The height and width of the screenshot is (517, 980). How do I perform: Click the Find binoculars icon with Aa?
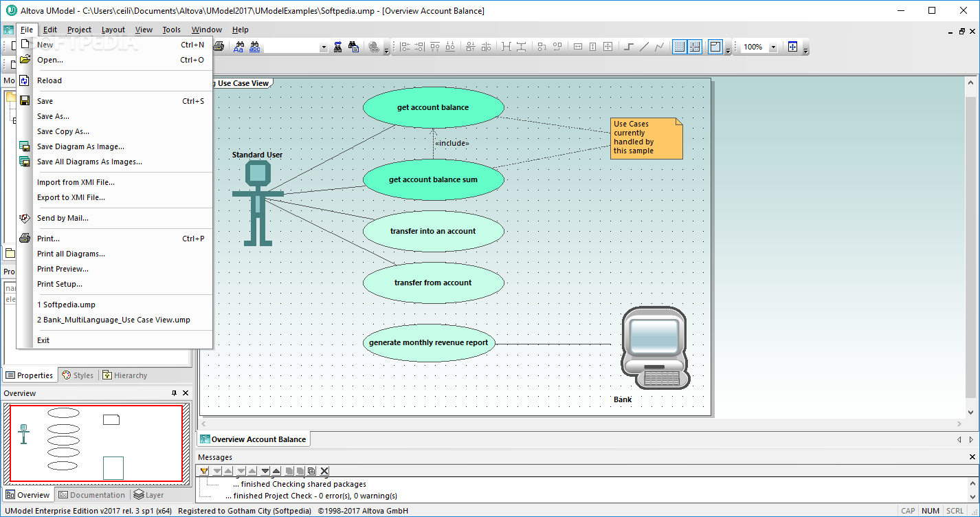(x=238, y=47)
